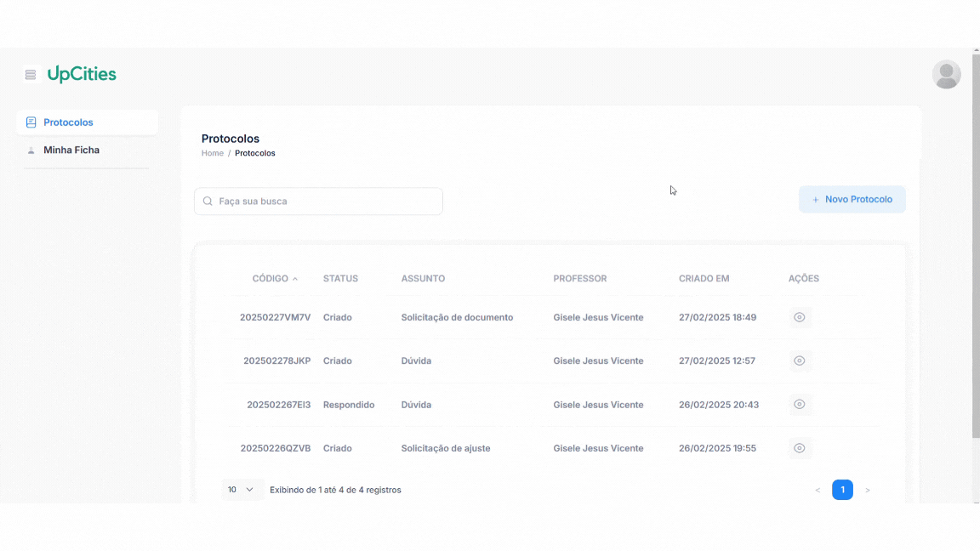
Task: Click the Protocolos page heading
Action: [230, 139]
